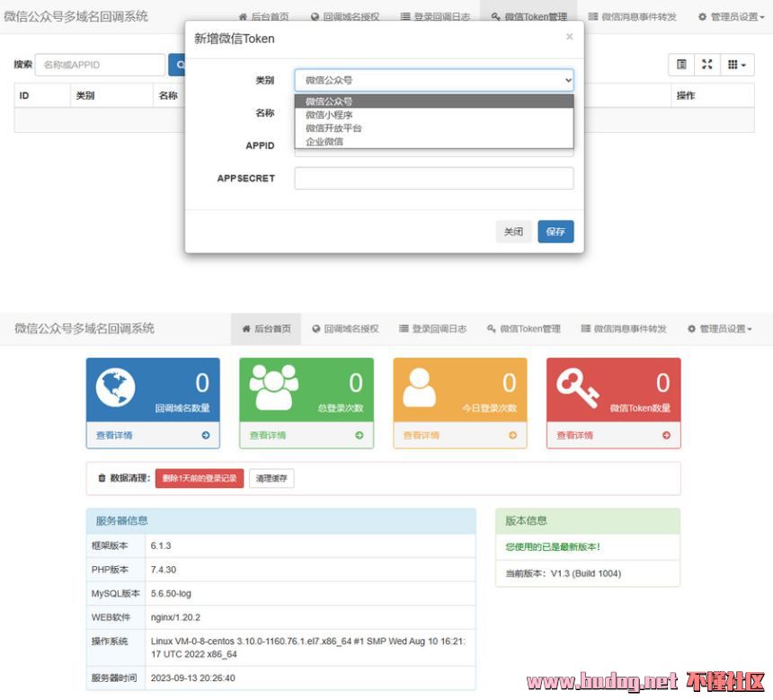773x700 pixels.
Task: Click the trash icon beside 数据清理
Action: tap(102, 478)
